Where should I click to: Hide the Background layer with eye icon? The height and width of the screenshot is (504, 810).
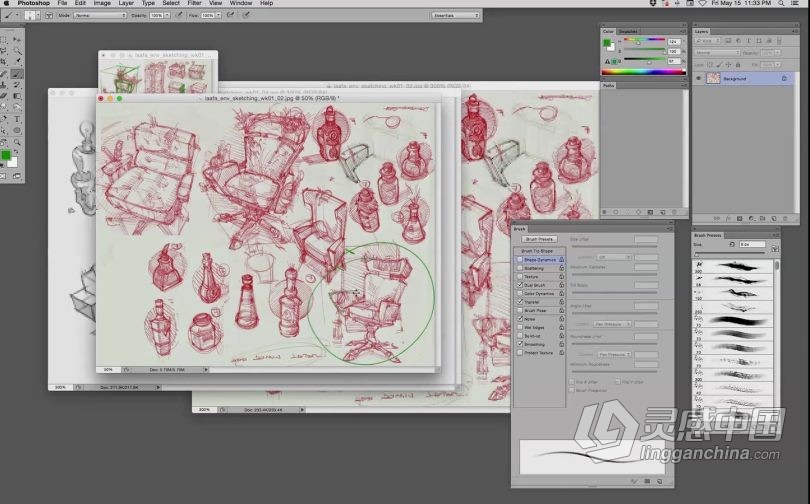(698, 78)
